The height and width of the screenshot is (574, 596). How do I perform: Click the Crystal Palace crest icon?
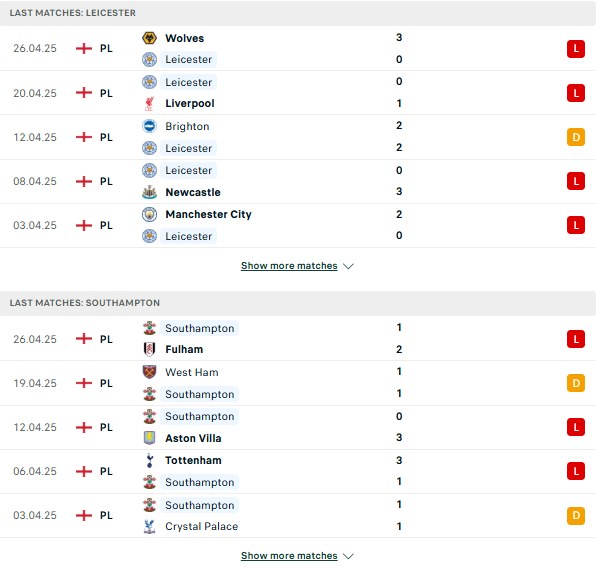[x=149, y=526]
